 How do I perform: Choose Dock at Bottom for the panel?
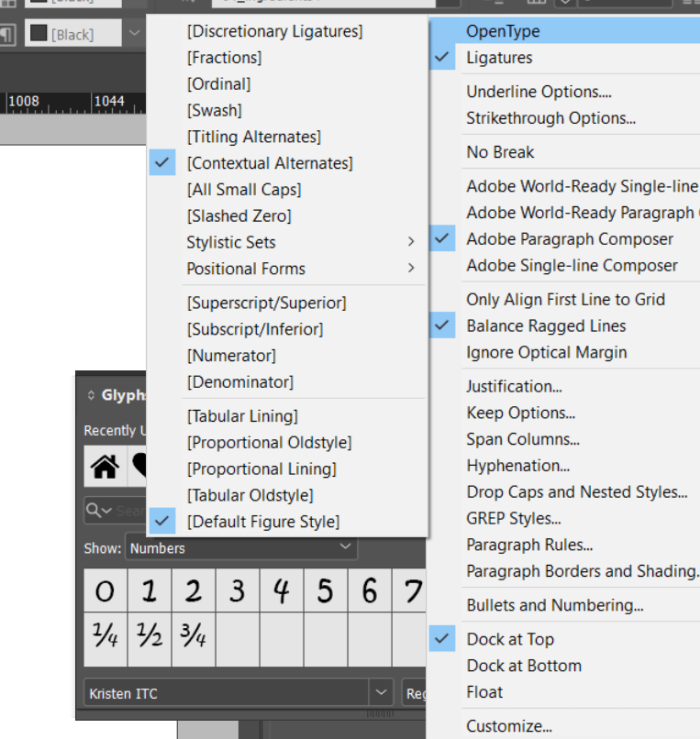[x=524, y=666]
